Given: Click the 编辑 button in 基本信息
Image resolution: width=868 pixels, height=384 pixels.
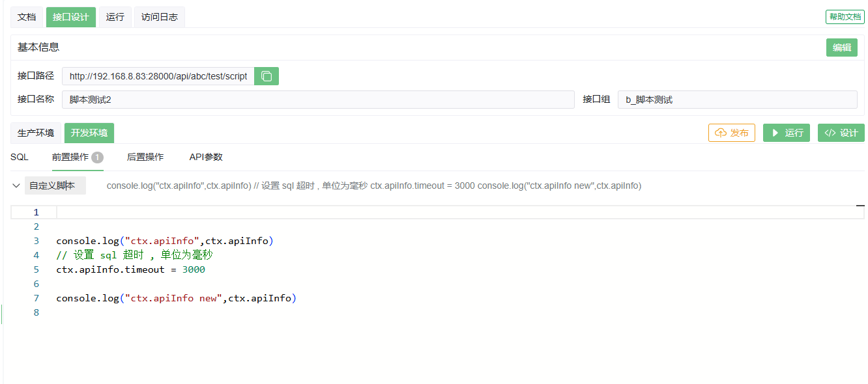Looking at the screenshot, I should pyautogui.click(x=841, y=48).
